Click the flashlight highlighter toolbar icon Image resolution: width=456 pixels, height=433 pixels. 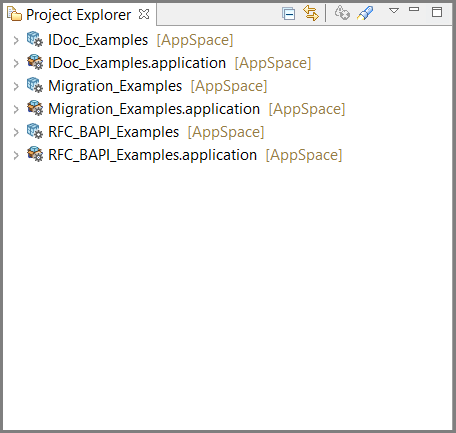coord(365,13)
